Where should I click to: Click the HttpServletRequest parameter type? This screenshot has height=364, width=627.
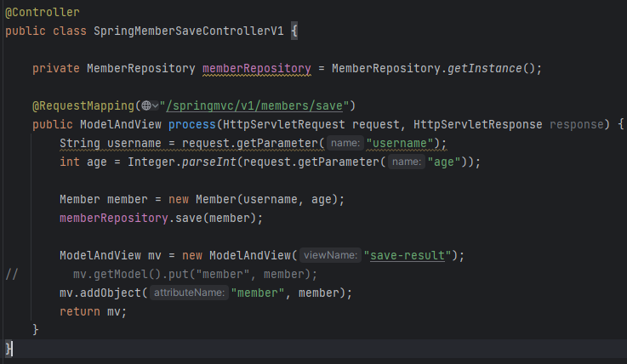tap(284, 125)
